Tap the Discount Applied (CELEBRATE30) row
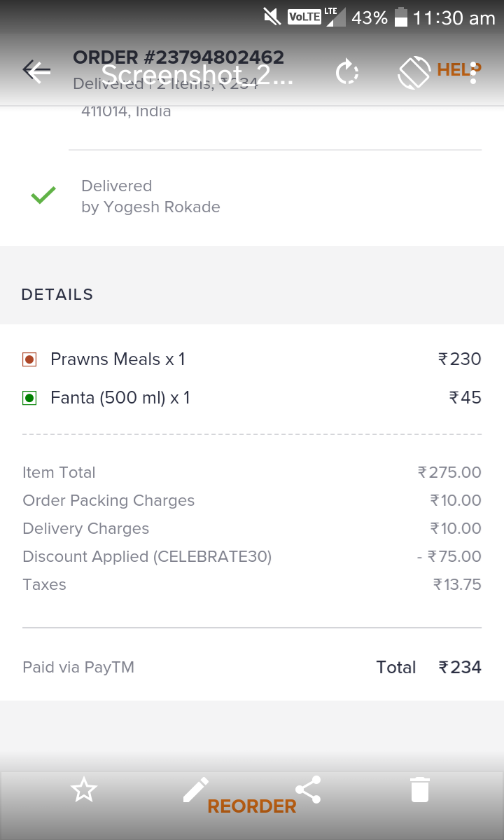The height and width of the screenshot is (840, 504). click(147, 557)
